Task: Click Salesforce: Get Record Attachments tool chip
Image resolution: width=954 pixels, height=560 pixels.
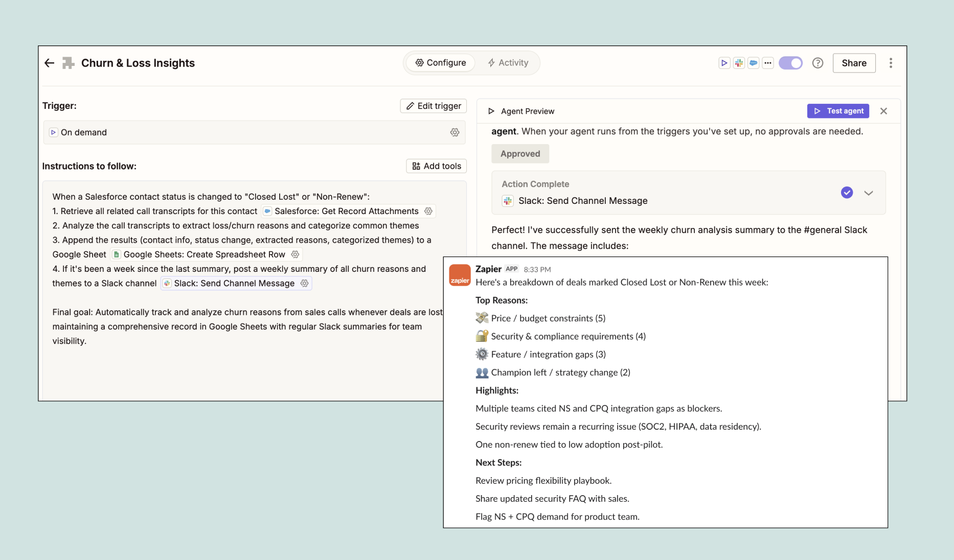Action: point(349,211)
